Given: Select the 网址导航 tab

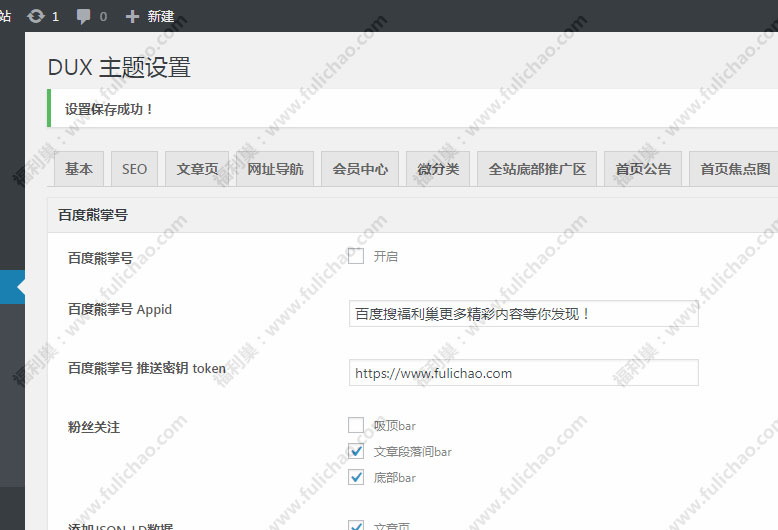Looking at the screenshot, I should click(275, 169).
